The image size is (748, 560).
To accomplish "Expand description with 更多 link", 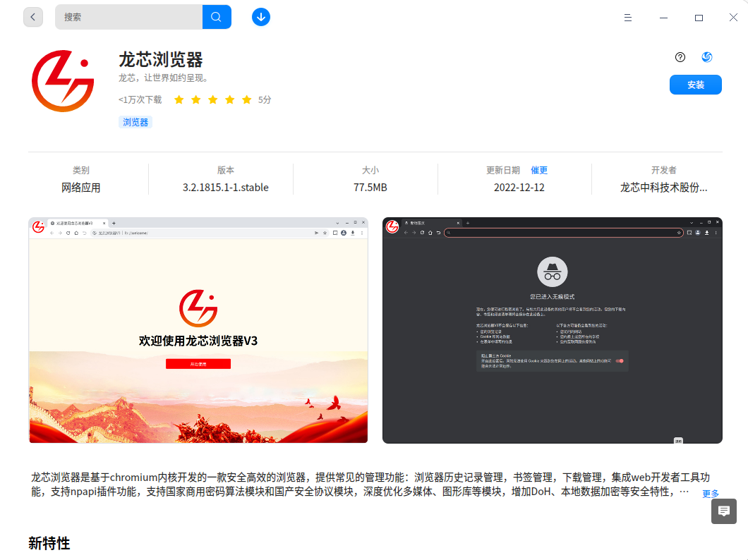I will coord(711,493).
